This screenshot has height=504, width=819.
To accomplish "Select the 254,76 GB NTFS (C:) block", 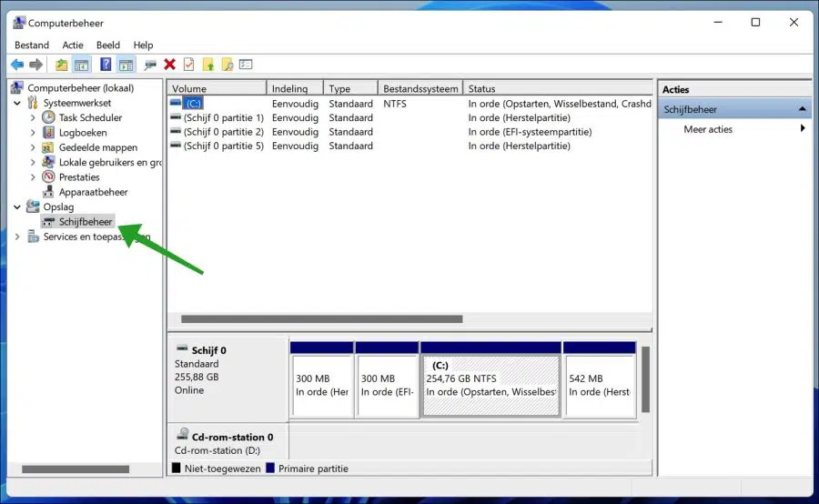I will point(491,380).
